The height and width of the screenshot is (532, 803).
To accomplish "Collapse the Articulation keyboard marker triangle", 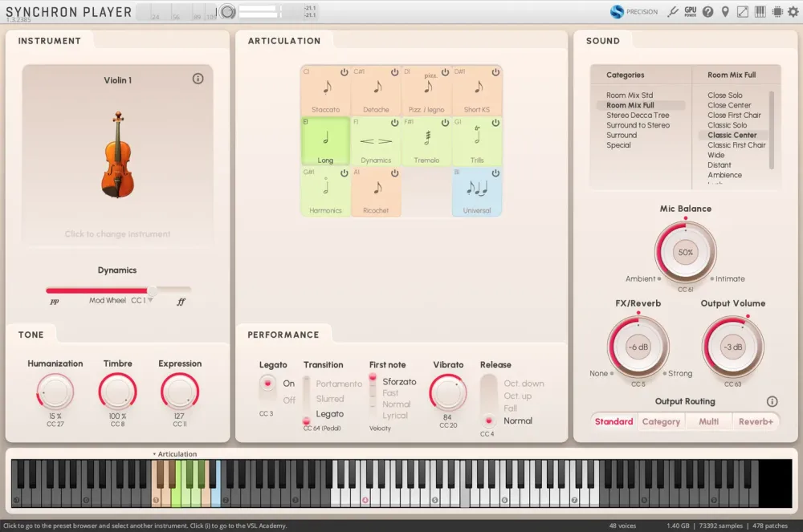I will tap(154, 454).
